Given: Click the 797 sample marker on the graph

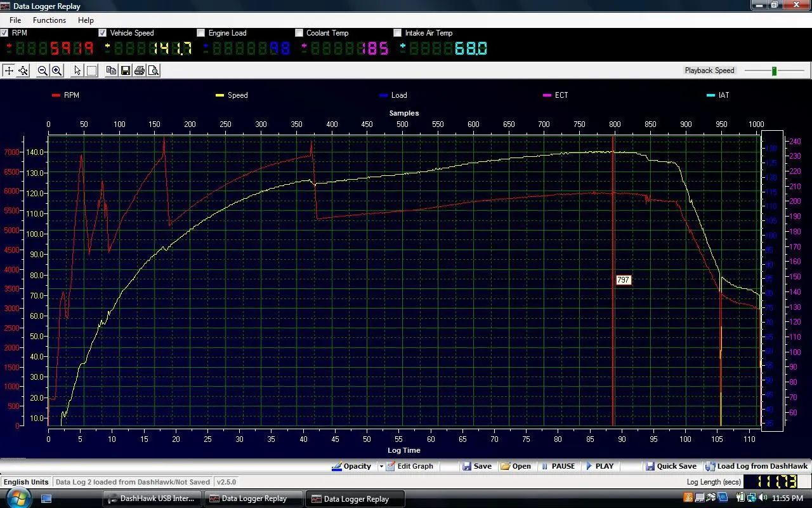Looking at the screenshot, I should tap(623, 279).
